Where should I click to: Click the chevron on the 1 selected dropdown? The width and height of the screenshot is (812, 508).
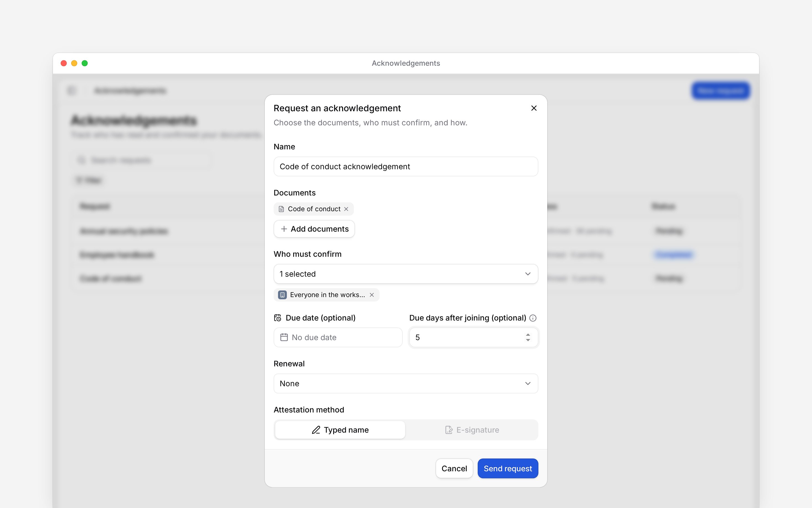tap(528, 274)
